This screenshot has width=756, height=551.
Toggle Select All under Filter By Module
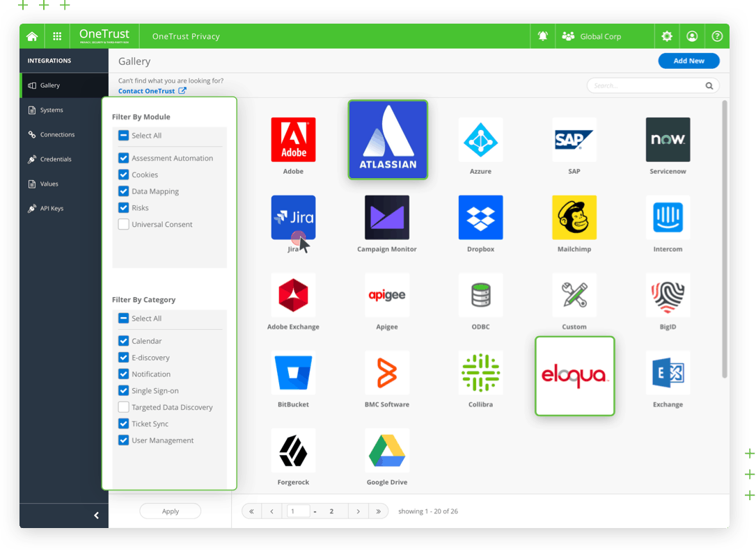(123, 136)
